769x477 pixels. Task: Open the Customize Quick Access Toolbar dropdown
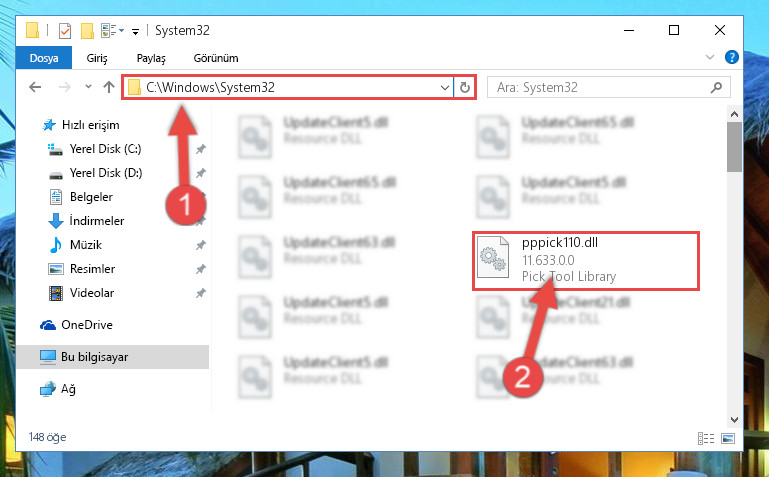[135, 32]
